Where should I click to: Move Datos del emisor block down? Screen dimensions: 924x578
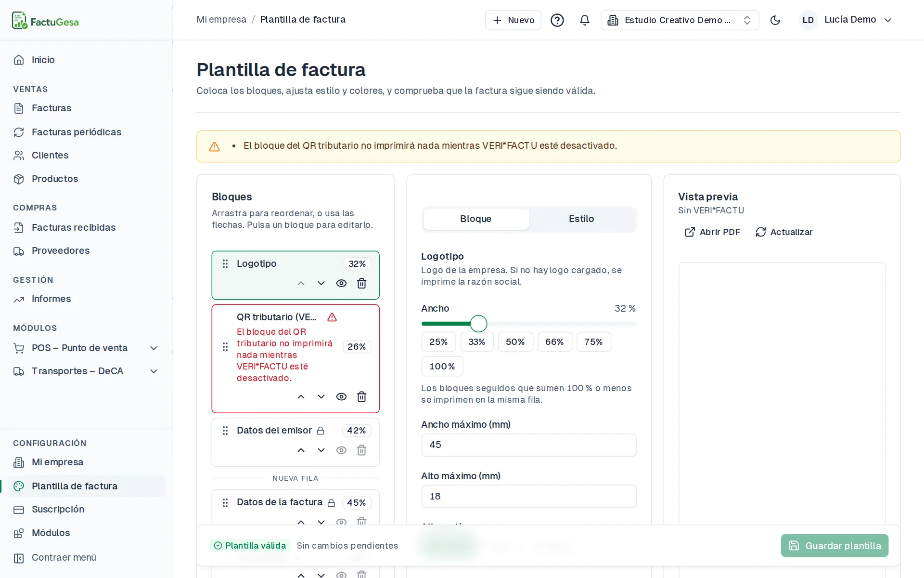click(x=321, y=450)
